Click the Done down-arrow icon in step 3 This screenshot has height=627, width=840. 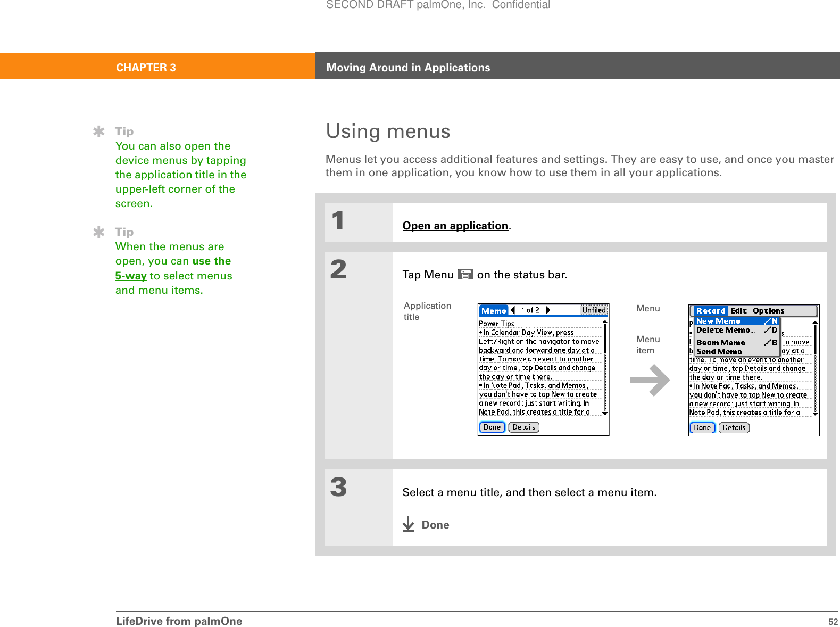[x=408, y=524]
